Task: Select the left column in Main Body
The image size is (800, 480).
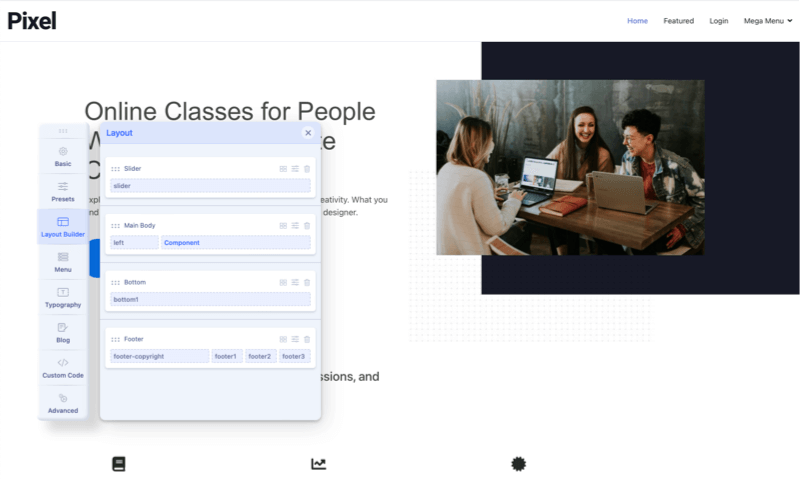Action: [134, 243]
